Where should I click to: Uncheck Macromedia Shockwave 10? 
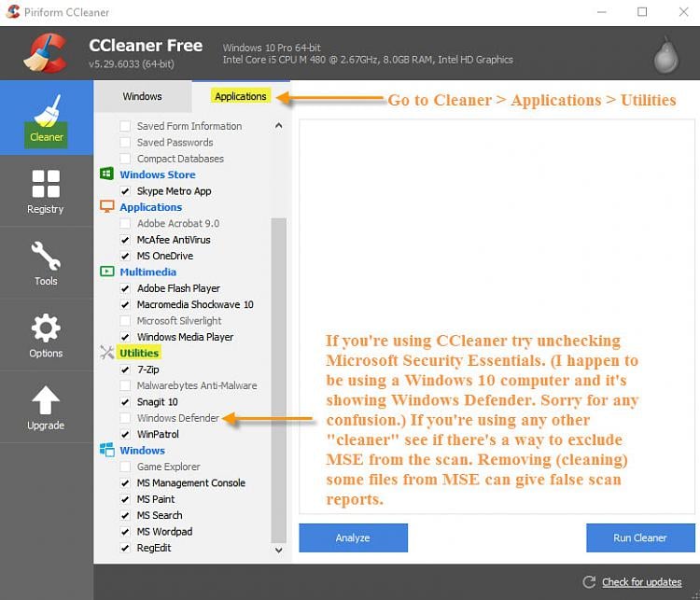125,304
